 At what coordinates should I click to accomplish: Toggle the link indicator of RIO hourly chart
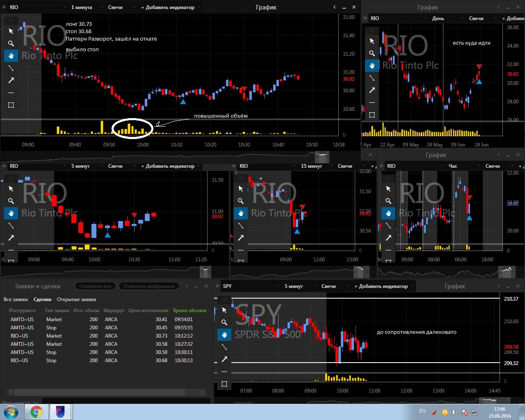(381, 166)
